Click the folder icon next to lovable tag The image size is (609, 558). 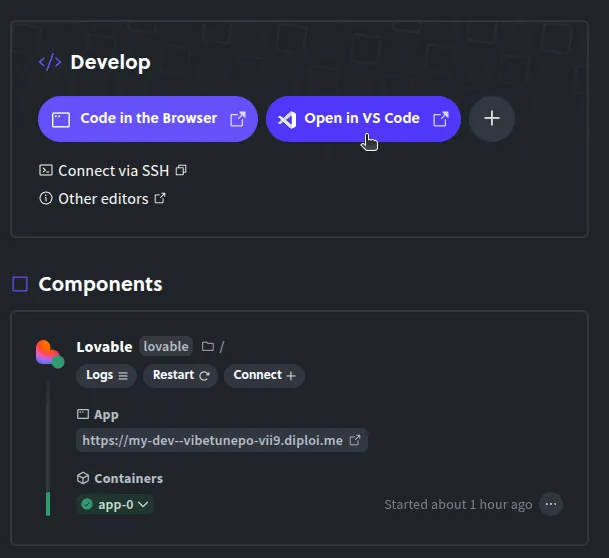pyautogui.click(x=208, y=347)
